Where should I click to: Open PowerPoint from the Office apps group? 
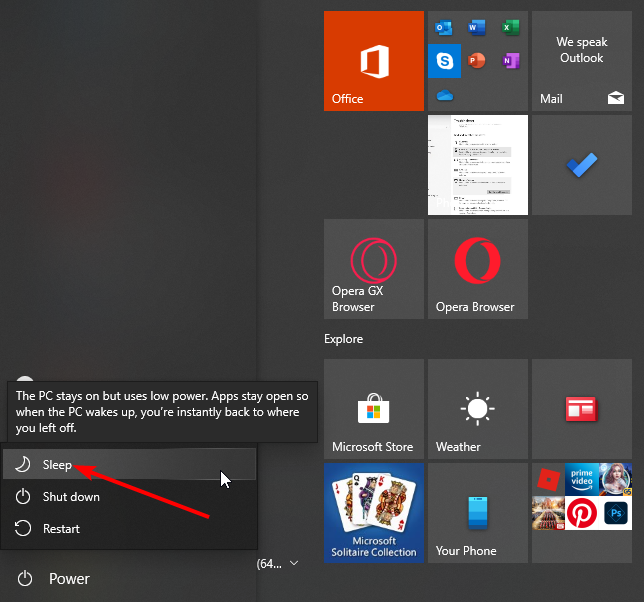click(x=477, y=61)
